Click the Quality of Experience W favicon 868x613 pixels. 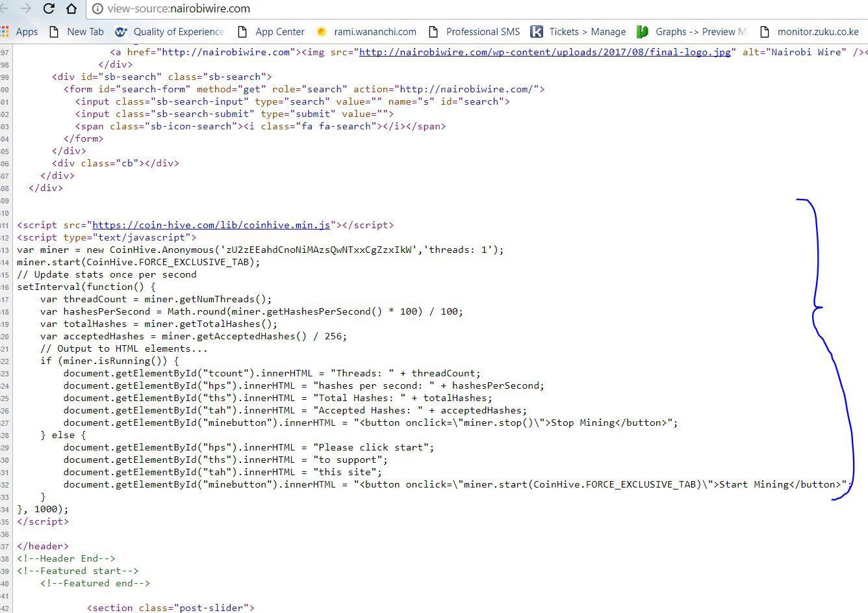[x=121, y=31]
